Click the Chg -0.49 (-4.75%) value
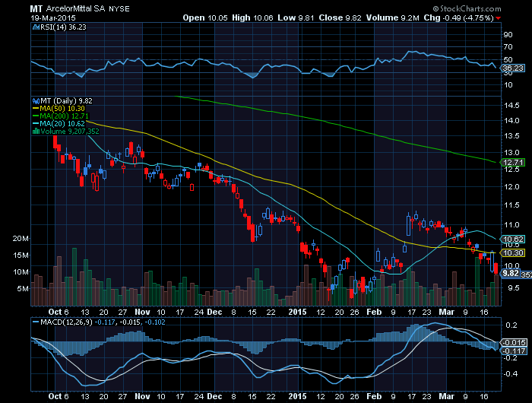Viewport: 532px width, 403px height. (459, 17)
